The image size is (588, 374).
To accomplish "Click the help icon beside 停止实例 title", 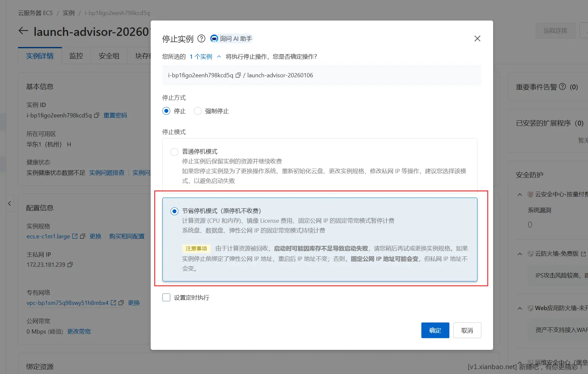I will pyautogui.click(x=201, y=38).
